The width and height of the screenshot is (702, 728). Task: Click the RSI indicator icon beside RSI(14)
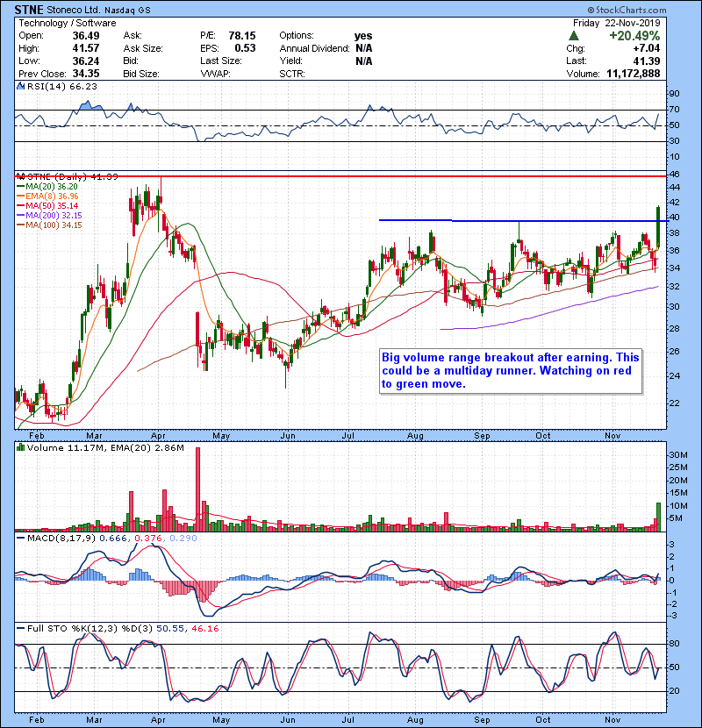click(x=20, y=86)
